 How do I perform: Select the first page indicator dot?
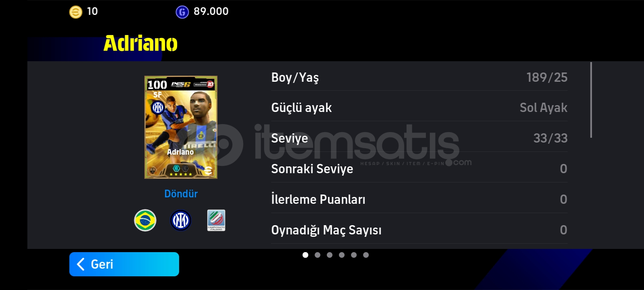(x=305, y=255)
